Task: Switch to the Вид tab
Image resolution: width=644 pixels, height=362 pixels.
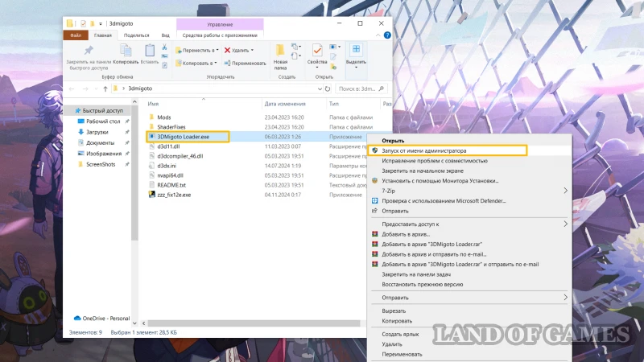Action: pyautogui.click(x=165, y=35)
